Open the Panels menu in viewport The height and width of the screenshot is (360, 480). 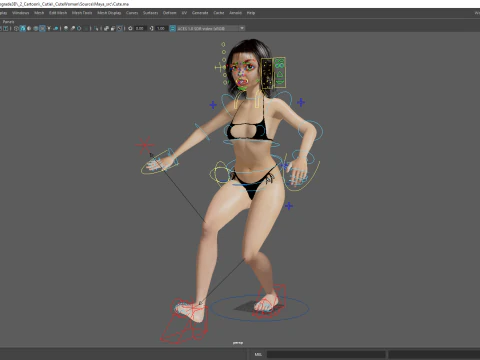9,22
